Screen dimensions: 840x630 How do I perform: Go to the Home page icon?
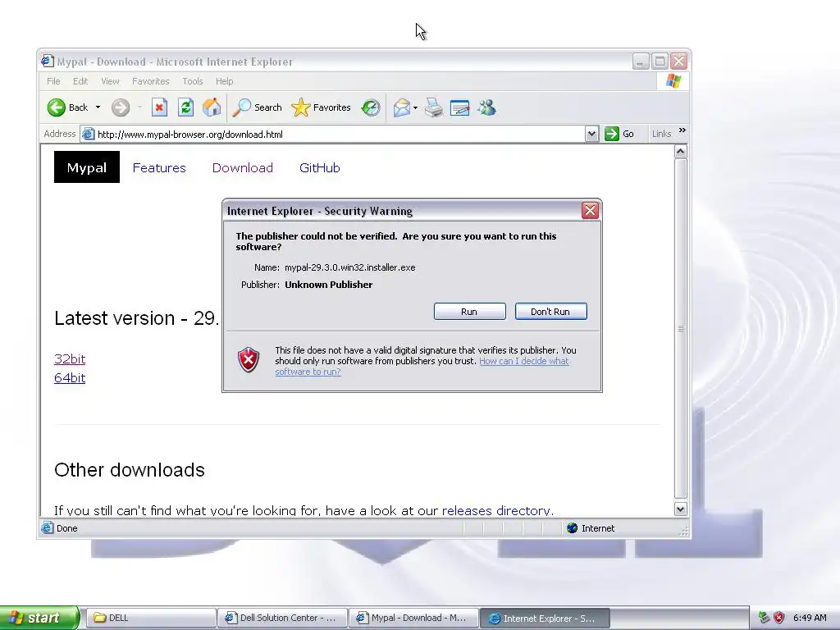212,107
